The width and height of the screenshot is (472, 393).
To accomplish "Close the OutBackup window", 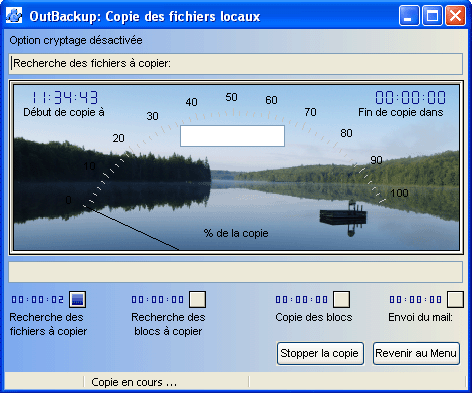I will point(455,16).
